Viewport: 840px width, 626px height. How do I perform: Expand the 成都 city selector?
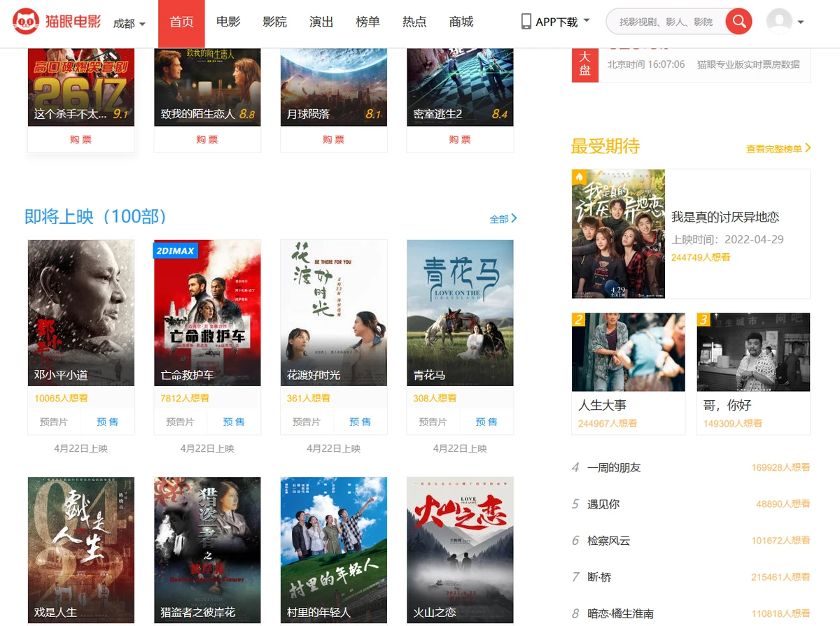point(129,23)
